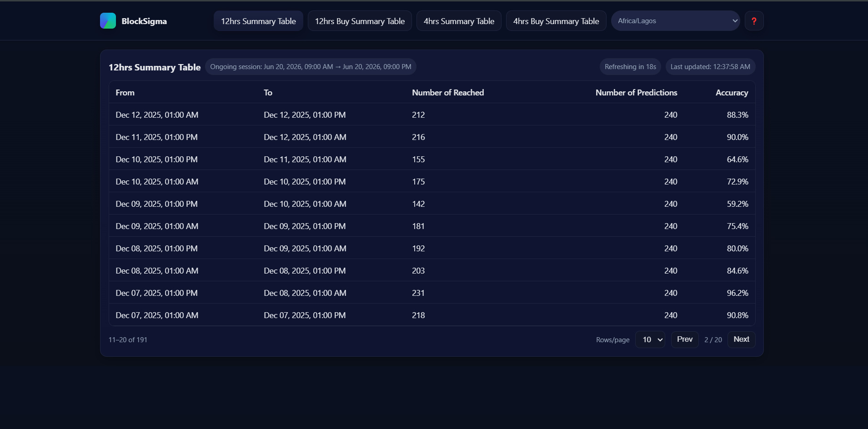
Task: Select From cell Dec 07, 2025, 01:00 PM
Action: tap(156, 293)
